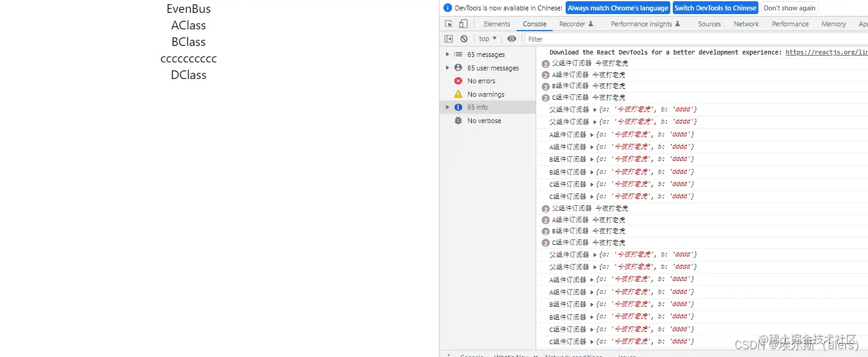Clear the console with the clear icon

click(x=463, y=38)
